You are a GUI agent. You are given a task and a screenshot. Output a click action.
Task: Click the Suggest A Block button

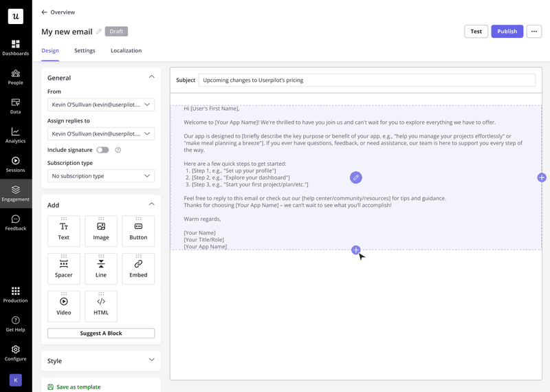point(101,334)
